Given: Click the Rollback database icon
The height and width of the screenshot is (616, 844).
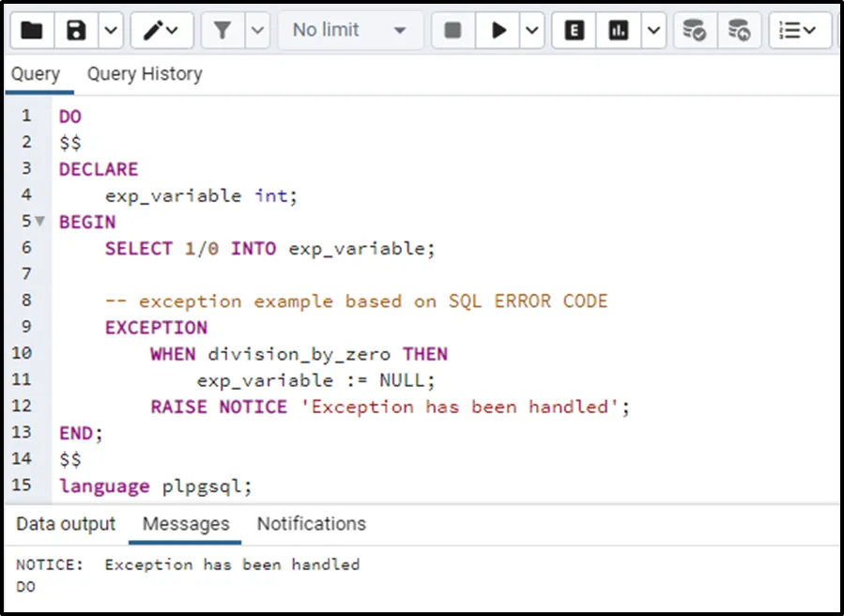Looking at the screenshot, I should click(x=740, y=31).
